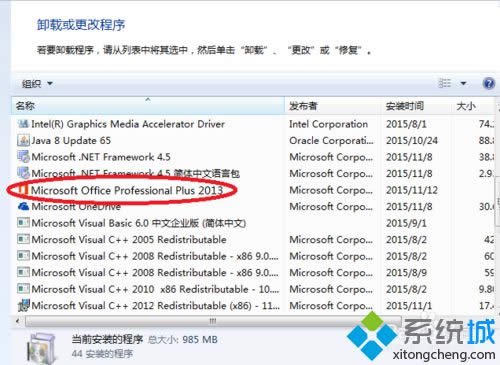
Task: Sort by the 大小 column header
Action: coord(473,106)
